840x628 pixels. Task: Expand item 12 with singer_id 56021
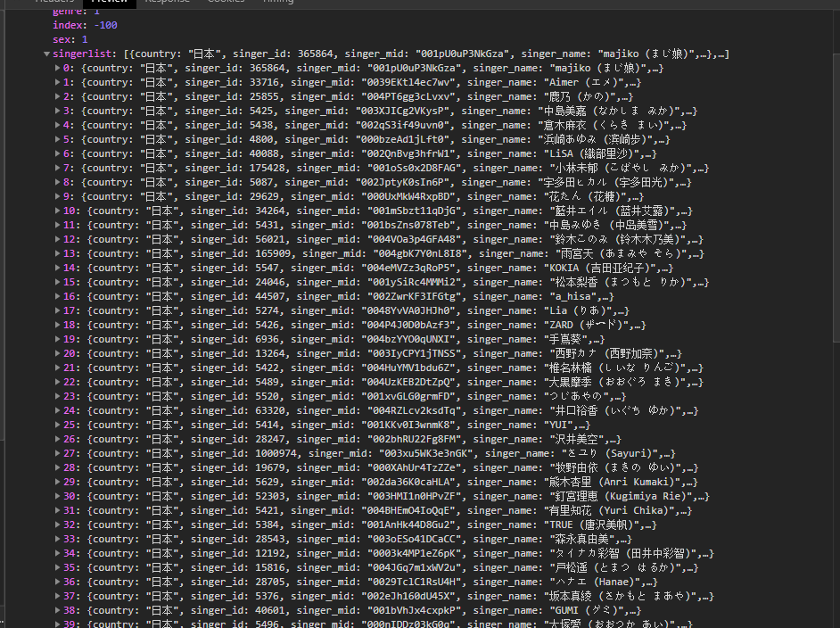coord(57,240)
